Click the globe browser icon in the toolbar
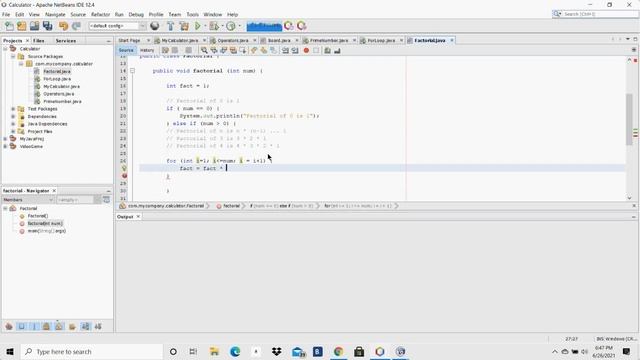The width and height of the screenshot is (640, 360). [x=155, y=26]
